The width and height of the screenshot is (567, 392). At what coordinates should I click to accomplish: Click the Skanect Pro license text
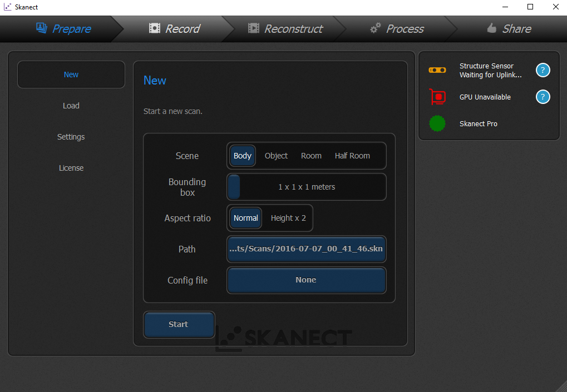(478, 123)
